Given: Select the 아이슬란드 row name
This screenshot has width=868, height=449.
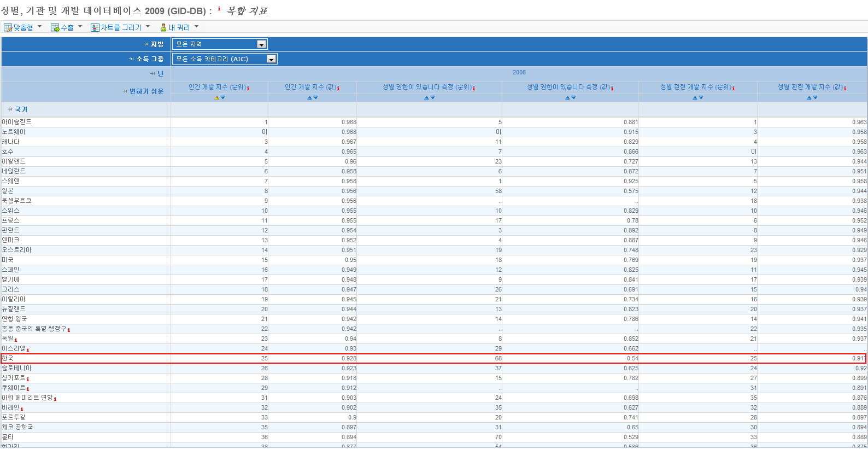Looking at the screenshot, I should coord(17,122).
